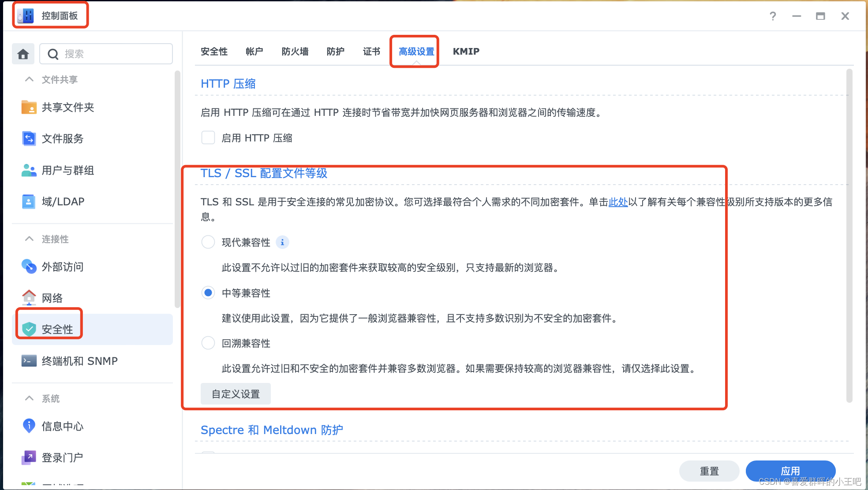Select 现代兼容性 radio button
Screen dimensions: 868x490
[x=208, y=242]
